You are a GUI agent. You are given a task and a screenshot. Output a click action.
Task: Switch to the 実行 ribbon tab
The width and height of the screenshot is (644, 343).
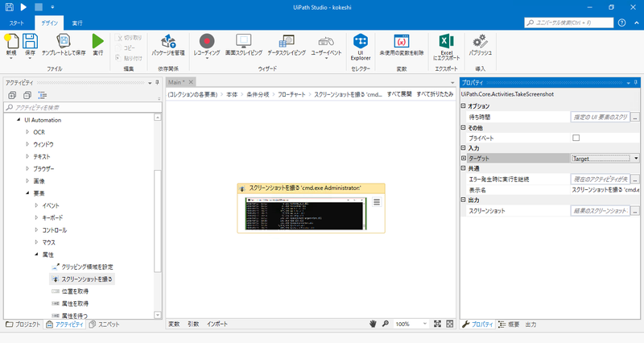coord(77,23)
